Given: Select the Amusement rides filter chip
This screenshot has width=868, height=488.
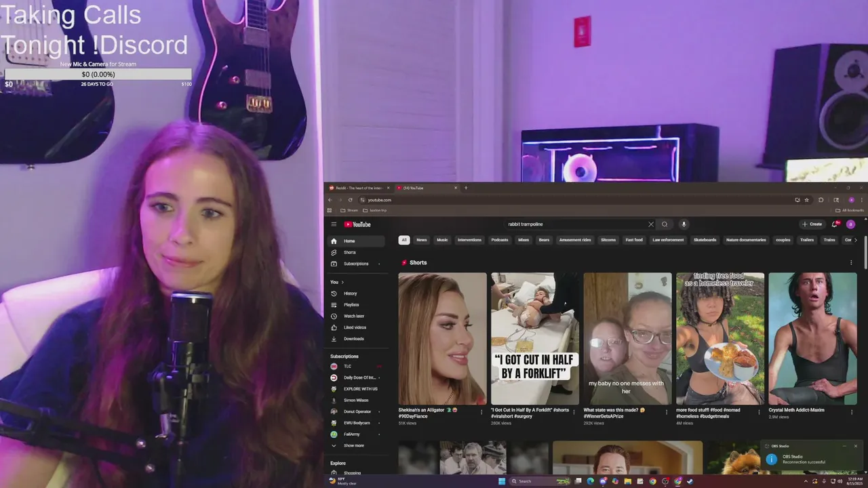Looking at the screenshot, I should (575, 240).
